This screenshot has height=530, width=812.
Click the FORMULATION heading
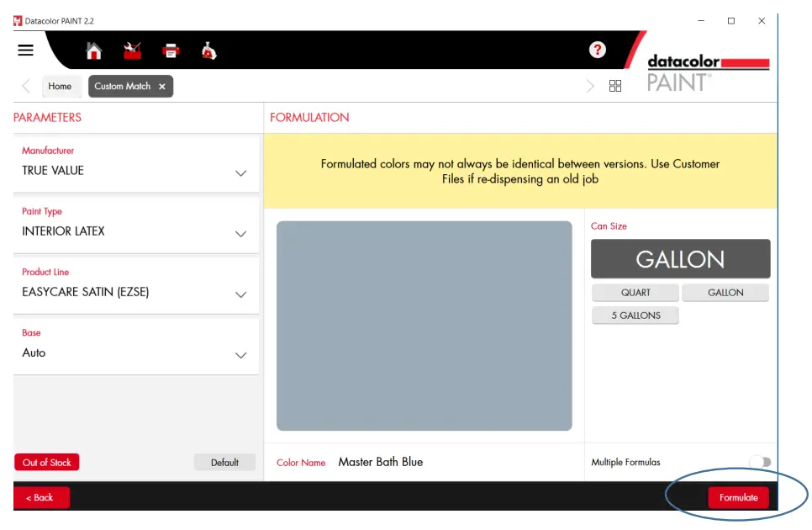(x=309, y=118)
